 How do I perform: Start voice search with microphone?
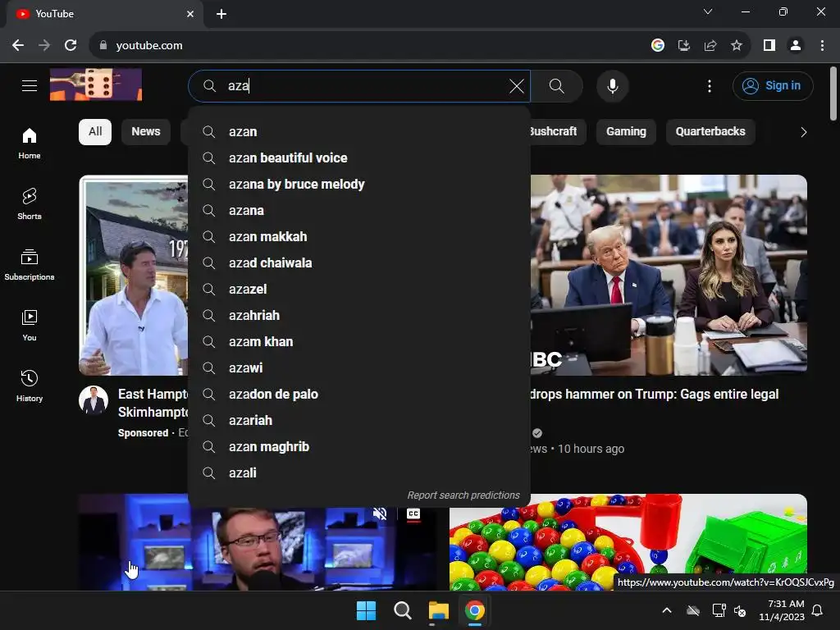(x=612, y=86)
